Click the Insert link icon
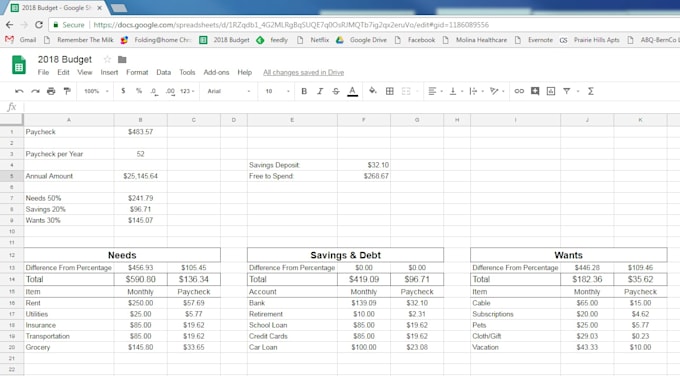 (519, 91)
